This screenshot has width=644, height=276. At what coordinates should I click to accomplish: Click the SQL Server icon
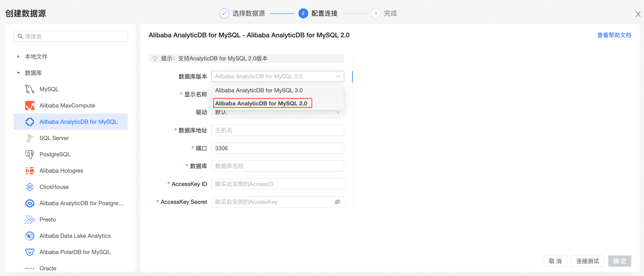click(30, 138)
